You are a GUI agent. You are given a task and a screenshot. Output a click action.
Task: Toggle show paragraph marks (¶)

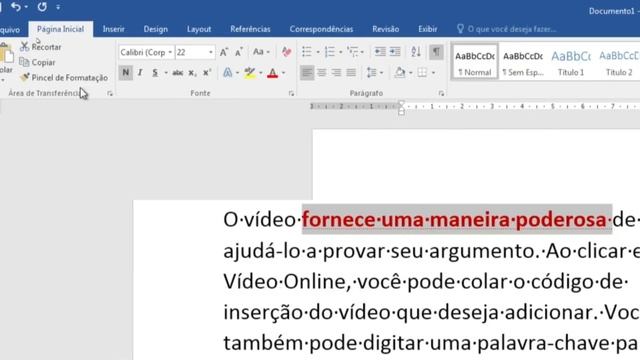[436, 52]
